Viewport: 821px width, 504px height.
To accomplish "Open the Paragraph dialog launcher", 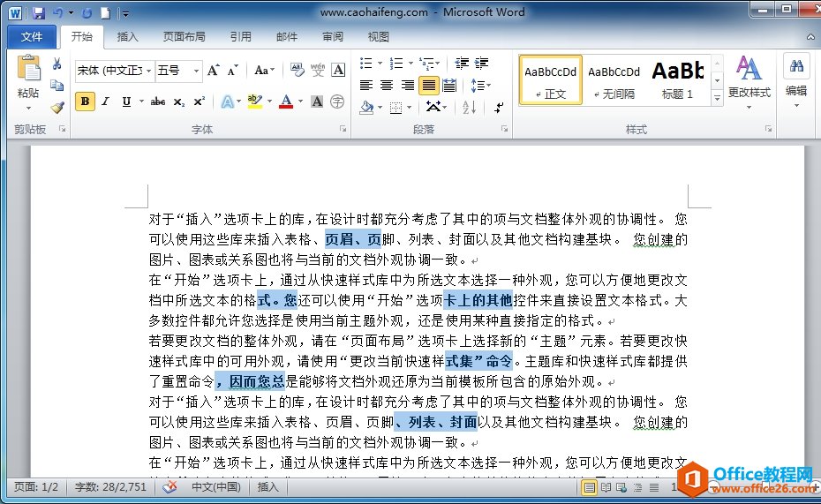I will pos(505,129).
